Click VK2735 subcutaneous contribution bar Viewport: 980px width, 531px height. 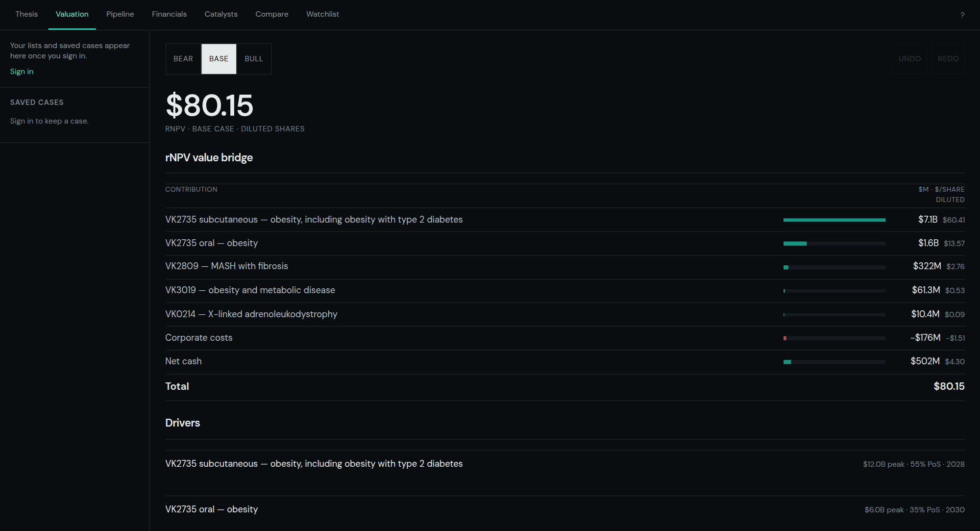pyautogui.click(x=834, y=220)
